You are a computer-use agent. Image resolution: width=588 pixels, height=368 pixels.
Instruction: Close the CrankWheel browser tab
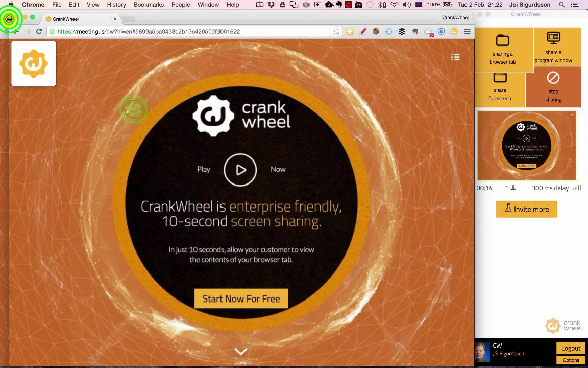tap(115, 19)
